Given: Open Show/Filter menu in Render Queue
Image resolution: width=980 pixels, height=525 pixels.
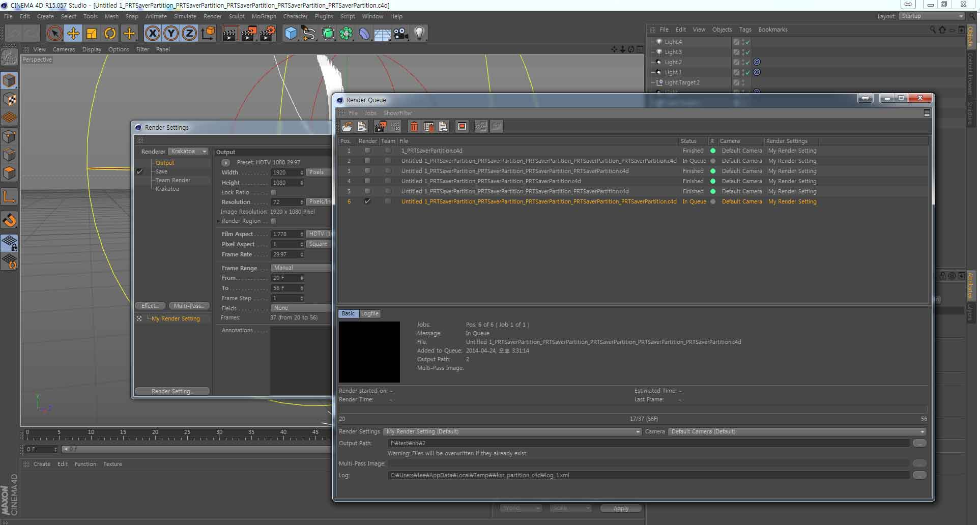Looking at the screenshot, I should [398, 113].
